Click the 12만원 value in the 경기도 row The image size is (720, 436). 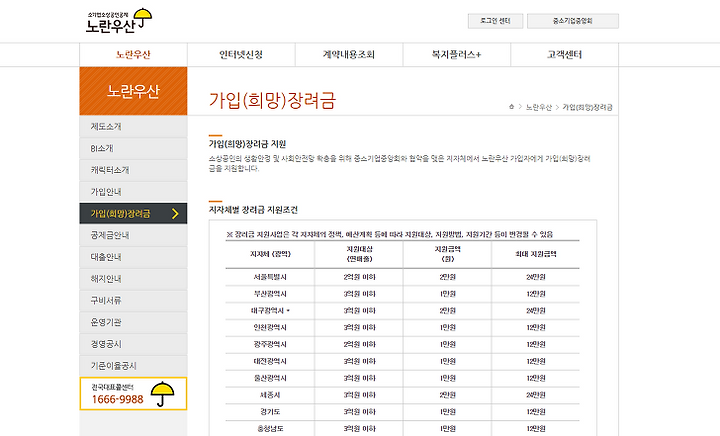point(535,412)
